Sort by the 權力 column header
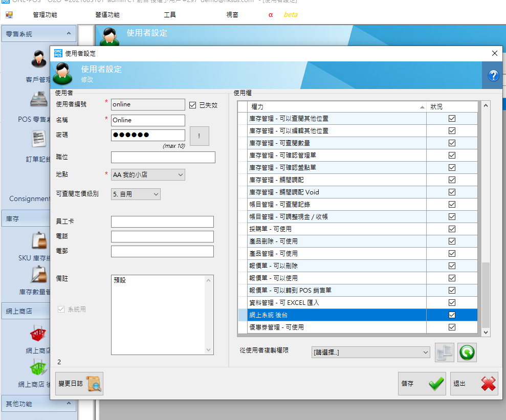This screenshot has width=506, height=420. tap(337, 107)
